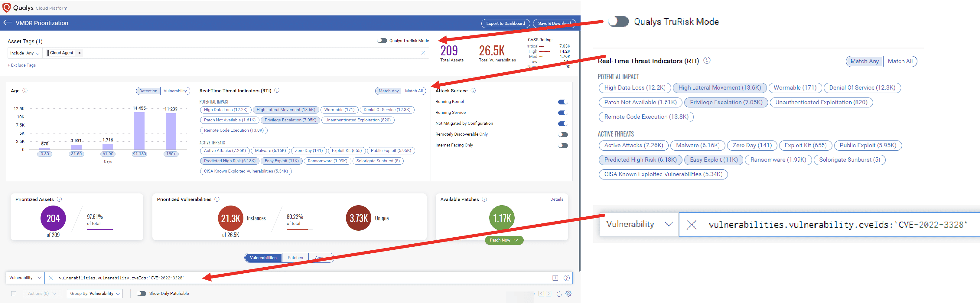This screenshot has height=303, width=980.
Task: Click the 3.73K unique vulnerabilities circle
Action: point(358,218)
